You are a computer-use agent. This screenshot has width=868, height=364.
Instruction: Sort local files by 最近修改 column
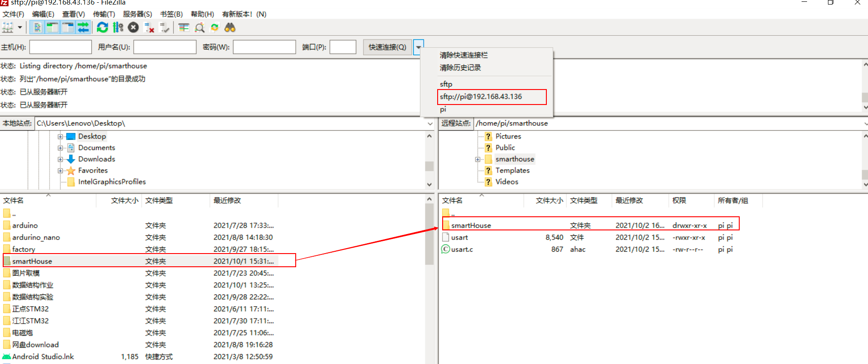(244, 200)
